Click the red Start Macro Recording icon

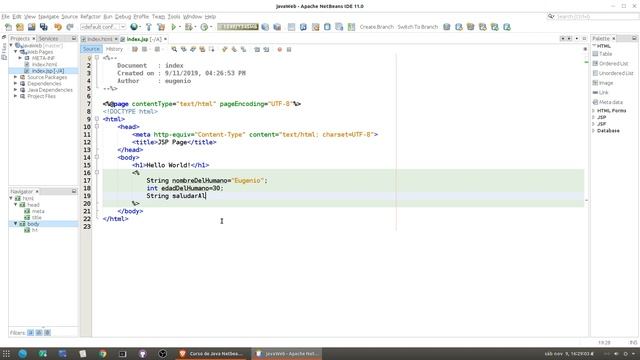click(x=280, y=49)
